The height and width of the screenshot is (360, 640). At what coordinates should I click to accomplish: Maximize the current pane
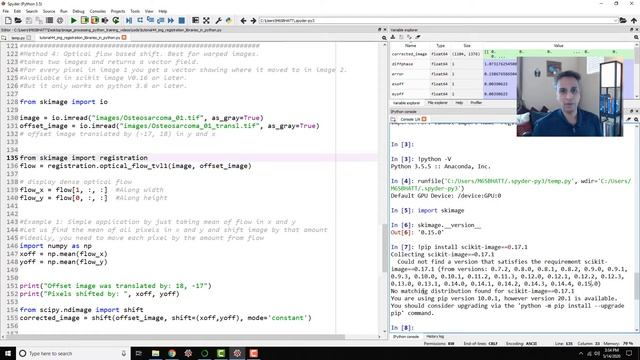click(x=196, y=20)
